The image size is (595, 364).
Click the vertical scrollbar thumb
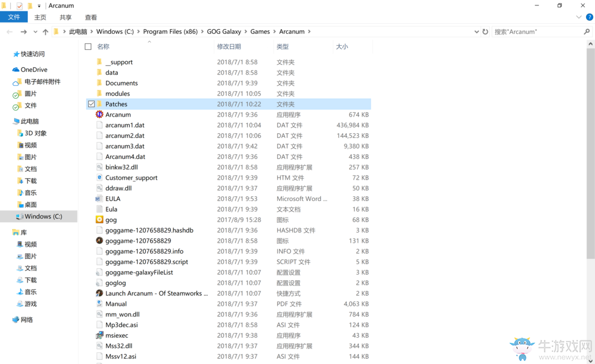pos(590,153)
